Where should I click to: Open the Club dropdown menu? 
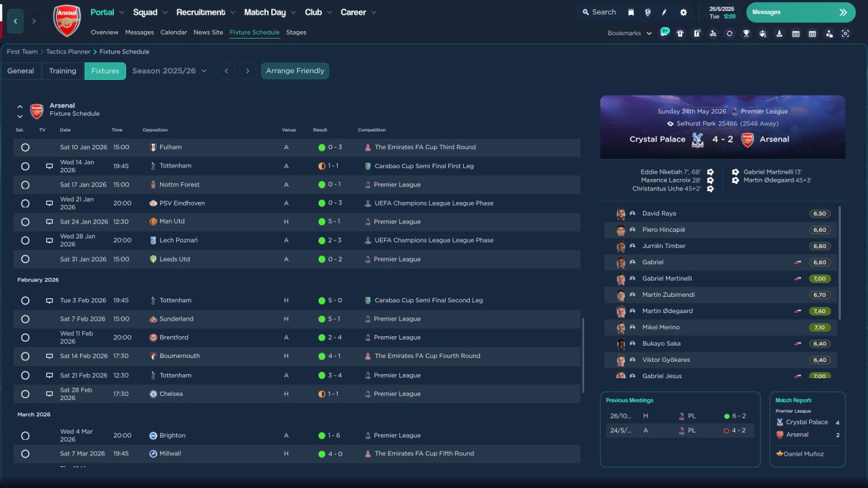click(318, 12)
